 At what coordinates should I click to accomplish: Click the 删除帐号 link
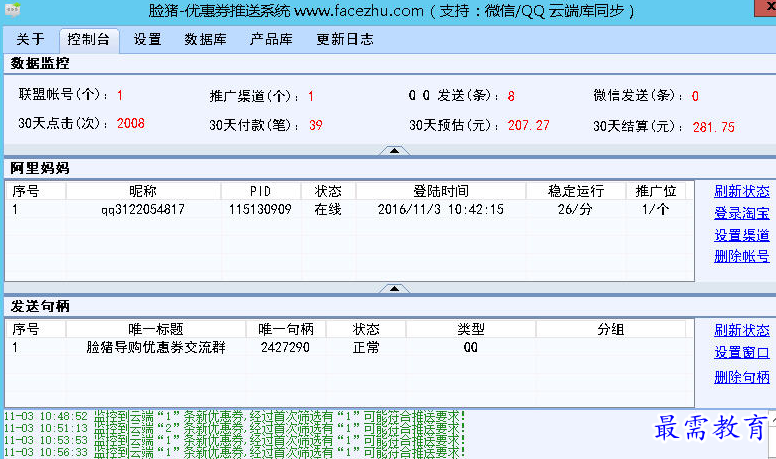point(741,256)
